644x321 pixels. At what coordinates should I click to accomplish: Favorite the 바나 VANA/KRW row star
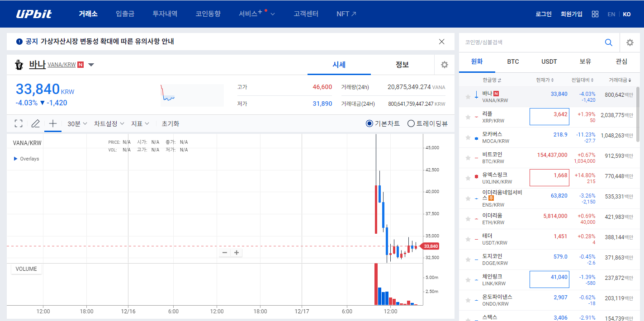(468, 97)
